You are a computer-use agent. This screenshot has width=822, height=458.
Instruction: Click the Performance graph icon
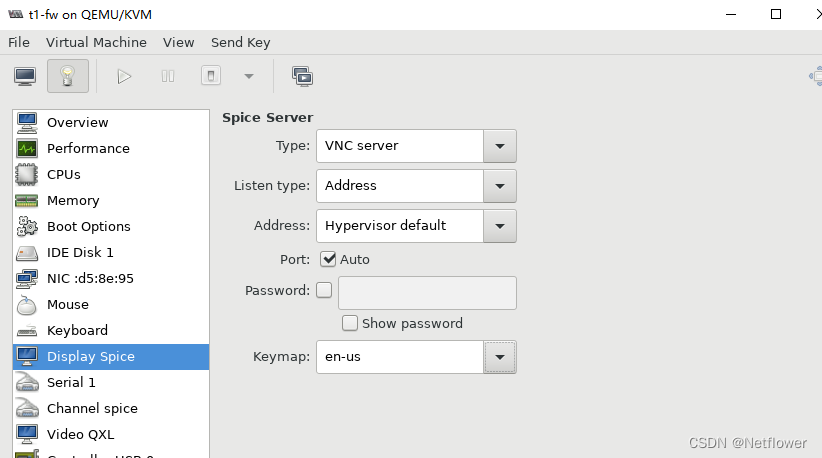pos(27,148)
